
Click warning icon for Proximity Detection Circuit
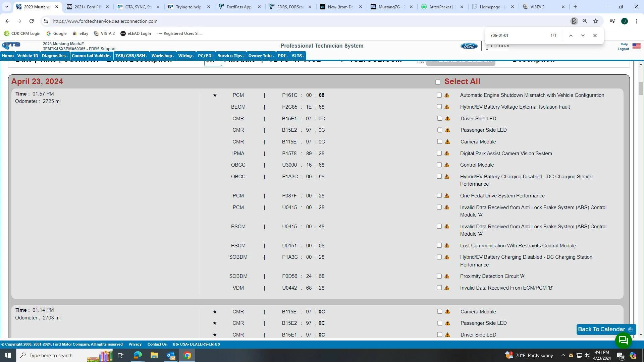tap(447, 276)
